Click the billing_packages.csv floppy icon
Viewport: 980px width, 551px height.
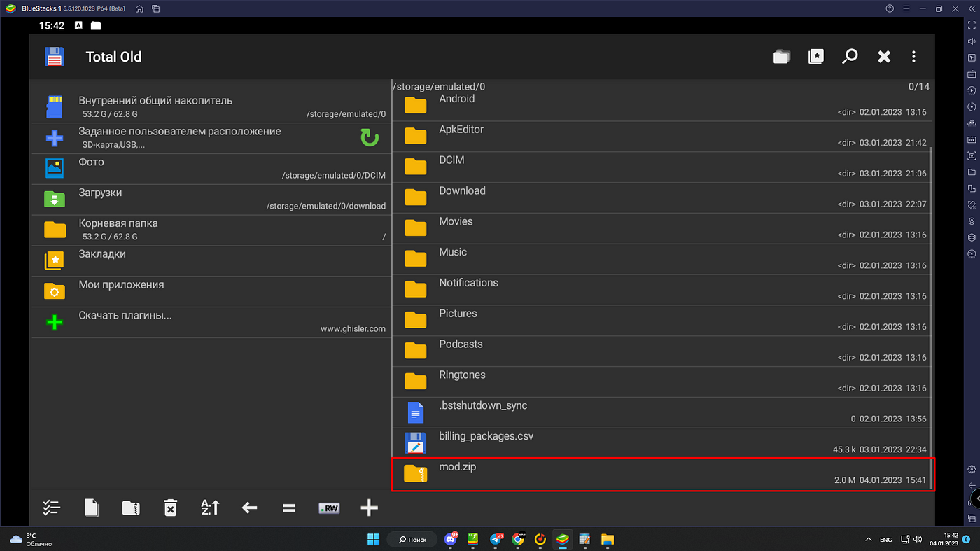coord(415,443)
